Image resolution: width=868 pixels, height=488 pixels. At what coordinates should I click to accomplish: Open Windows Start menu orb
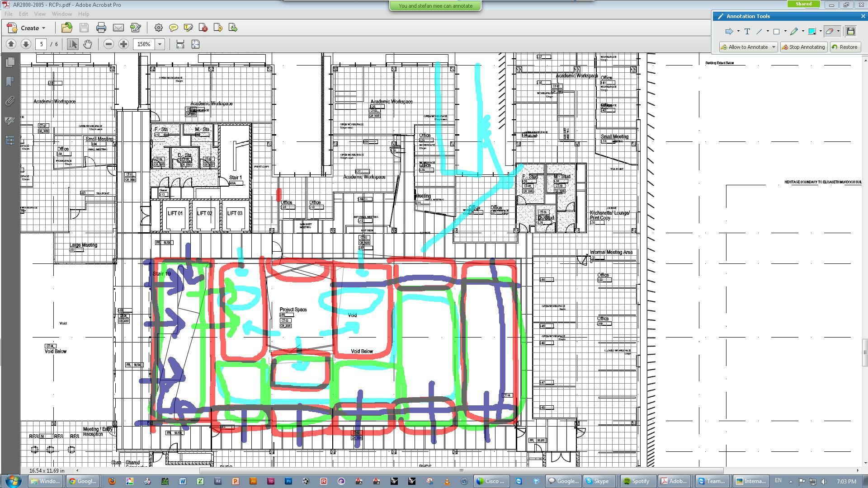13,481
